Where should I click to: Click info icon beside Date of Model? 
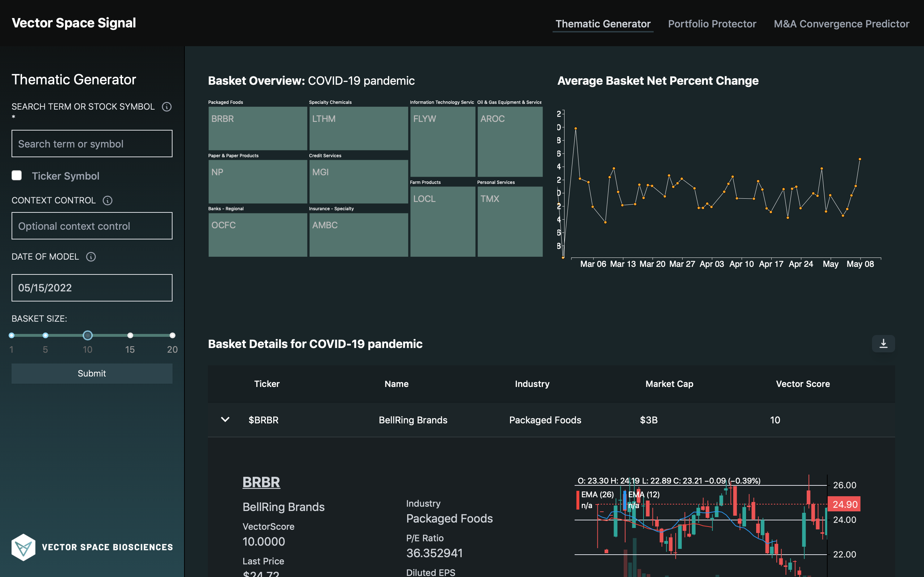pyautogui.click(x=91, y=256)
